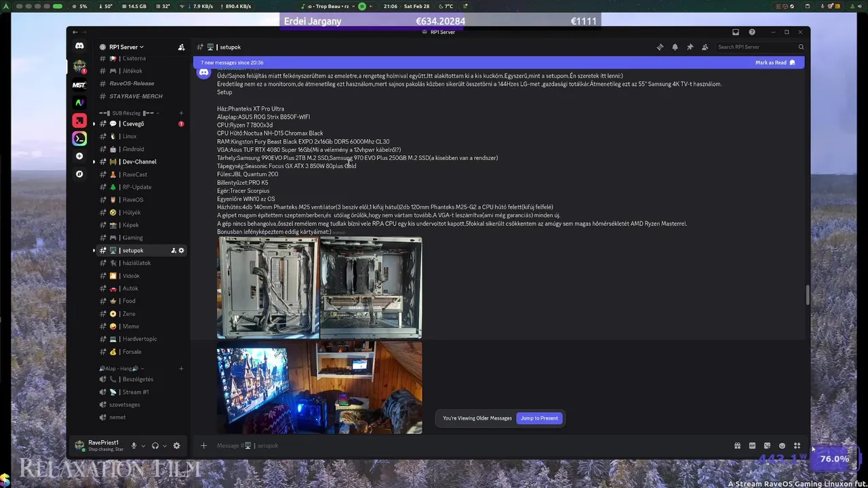The width and height of the screenshot is (868, 488).
Task: Open the Threads icon in channel header
Action: 660,47
